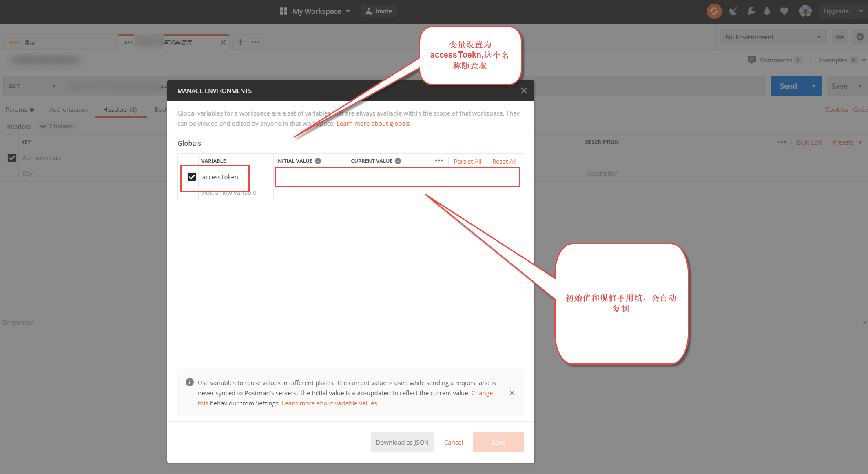Switch to the Authorization tab
Screen dimensions: 868x474
[x=68, y=109]
